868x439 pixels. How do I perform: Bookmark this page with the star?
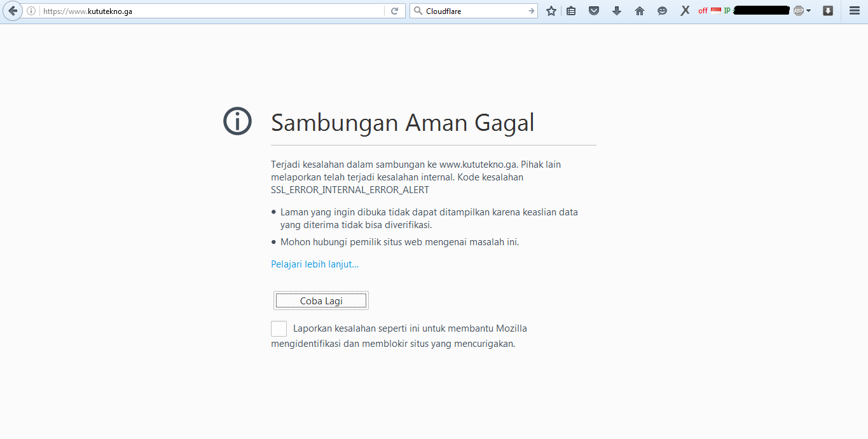(x=551, y=11)
